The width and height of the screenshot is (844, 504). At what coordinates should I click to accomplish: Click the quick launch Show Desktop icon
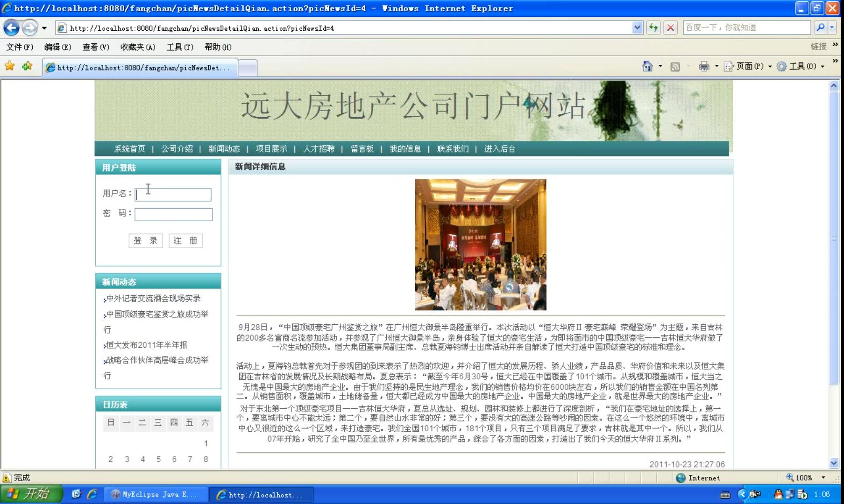pos(76,494)
